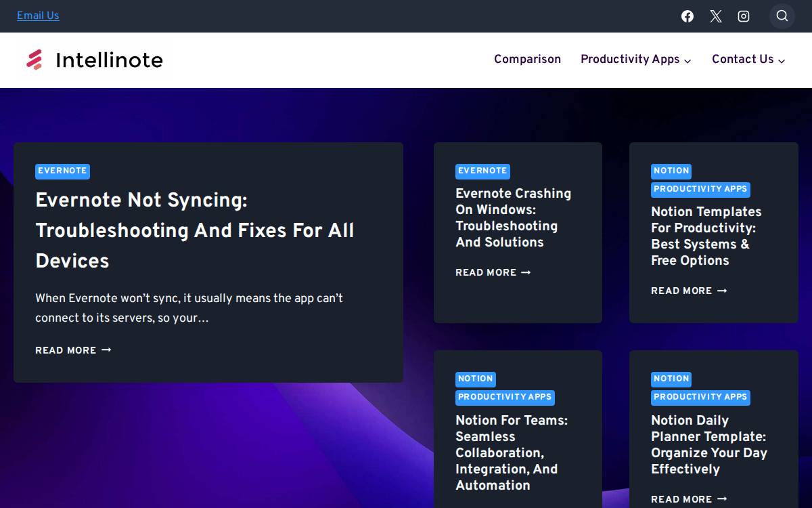Open the X (Twitter) icon link
The image size is (812, 508).
(x=716, y=16)
